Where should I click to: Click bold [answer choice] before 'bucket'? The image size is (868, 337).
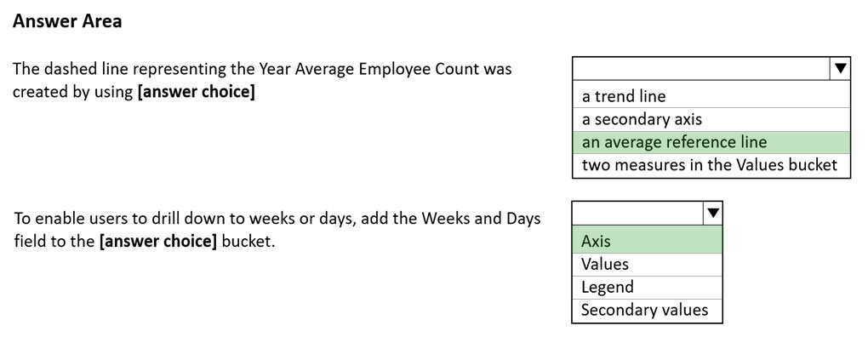pyautogui.click(x=158, y=242)
